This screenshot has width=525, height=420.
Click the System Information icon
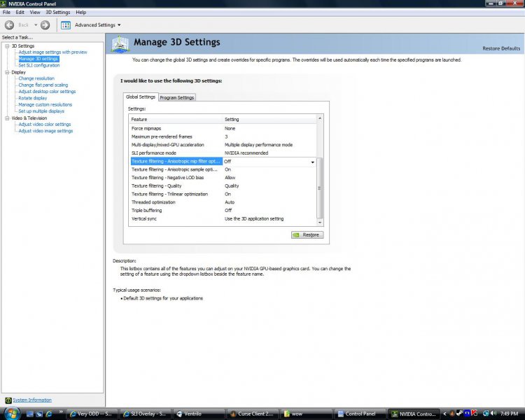(8, 400)
